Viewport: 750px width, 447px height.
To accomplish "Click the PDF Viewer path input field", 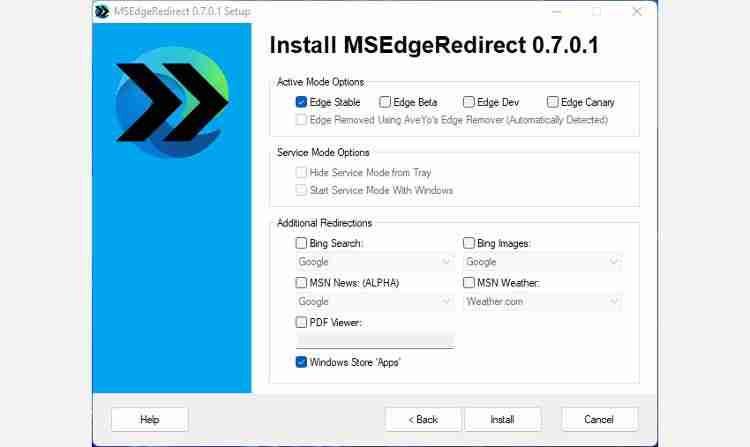I will [x=375, y=341].
